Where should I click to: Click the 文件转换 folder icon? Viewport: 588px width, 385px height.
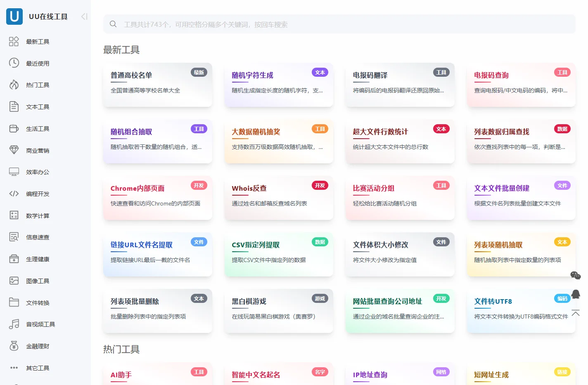pyautogui.click(x=14, y=302)
